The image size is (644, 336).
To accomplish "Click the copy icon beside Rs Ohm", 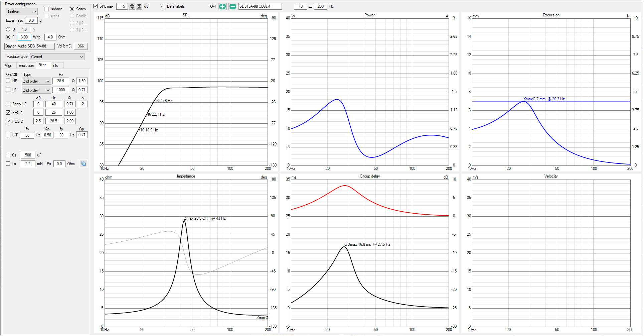I will (x=84, y=163).
